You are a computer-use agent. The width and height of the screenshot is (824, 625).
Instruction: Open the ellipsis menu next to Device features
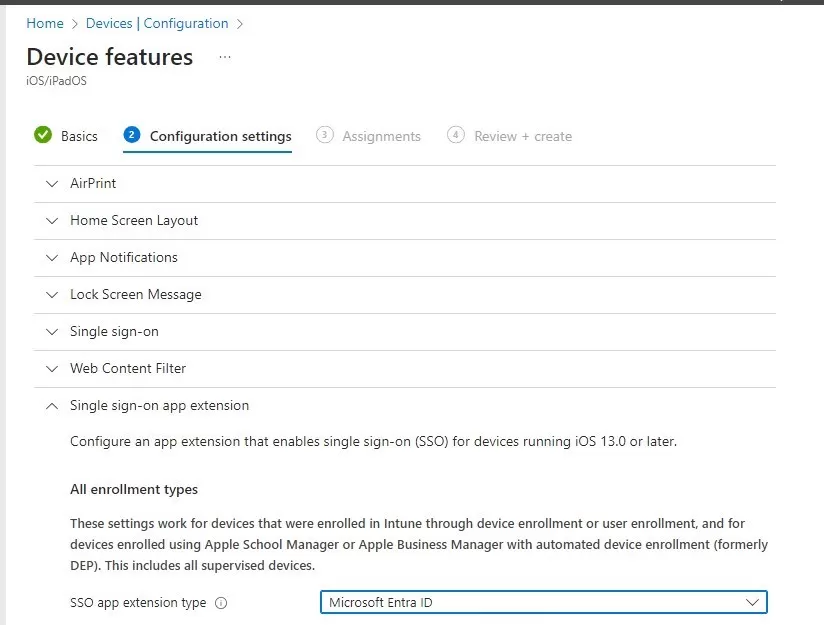[x=224, y=57]
